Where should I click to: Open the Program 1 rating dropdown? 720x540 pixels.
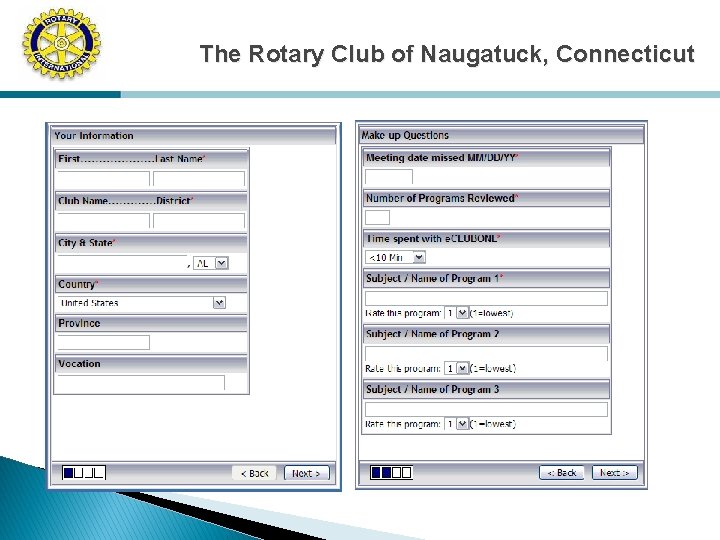click(456, 313)
